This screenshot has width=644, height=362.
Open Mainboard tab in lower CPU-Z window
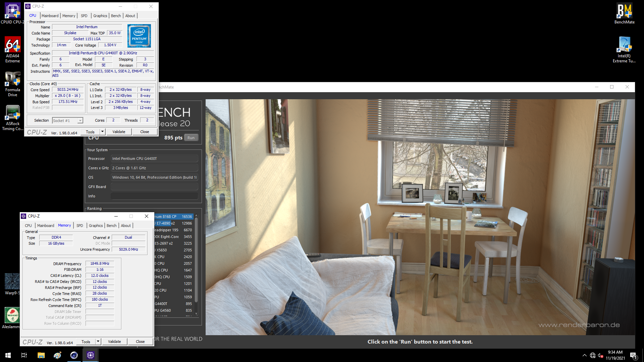coord(46,226)
